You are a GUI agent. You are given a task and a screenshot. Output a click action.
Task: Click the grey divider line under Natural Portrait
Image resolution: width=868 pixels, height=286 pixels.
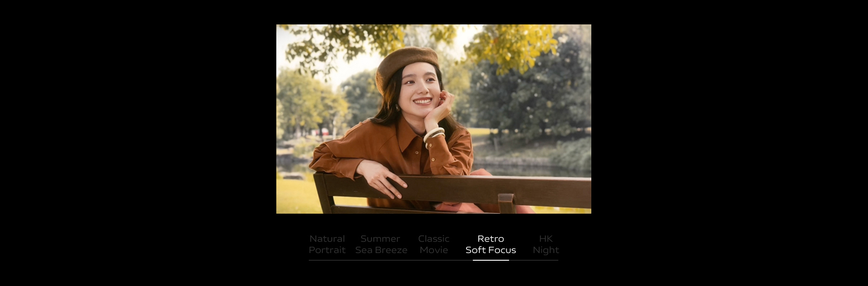[x=327, y=260]
